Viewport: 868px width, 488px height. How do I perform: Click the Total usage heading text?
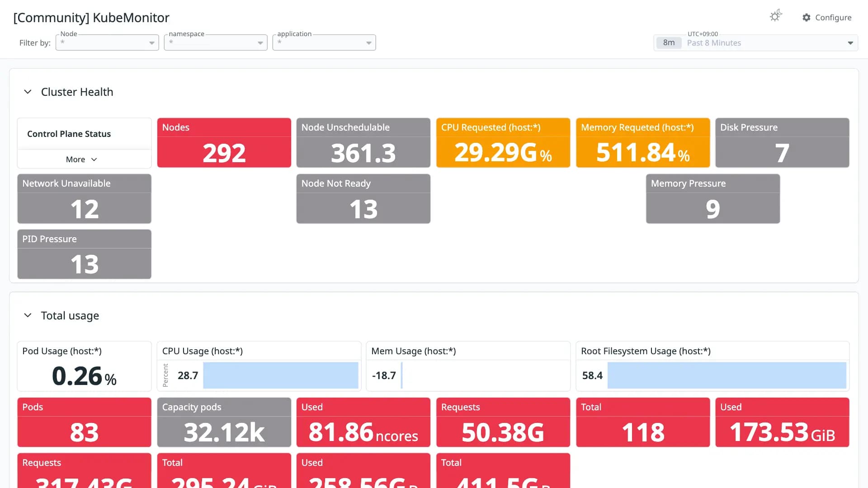70,315
